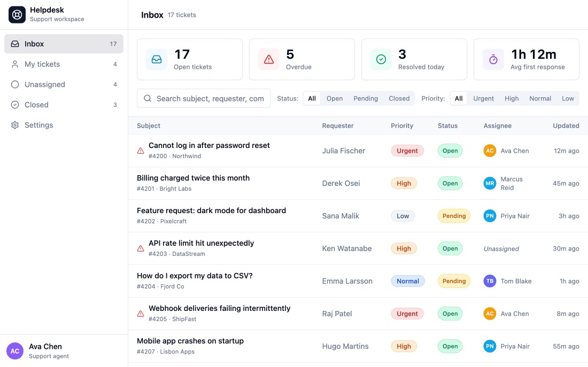This screenshot has width=588, height=367.
Task: Sort by the Assignee column header
Action: 497,126
